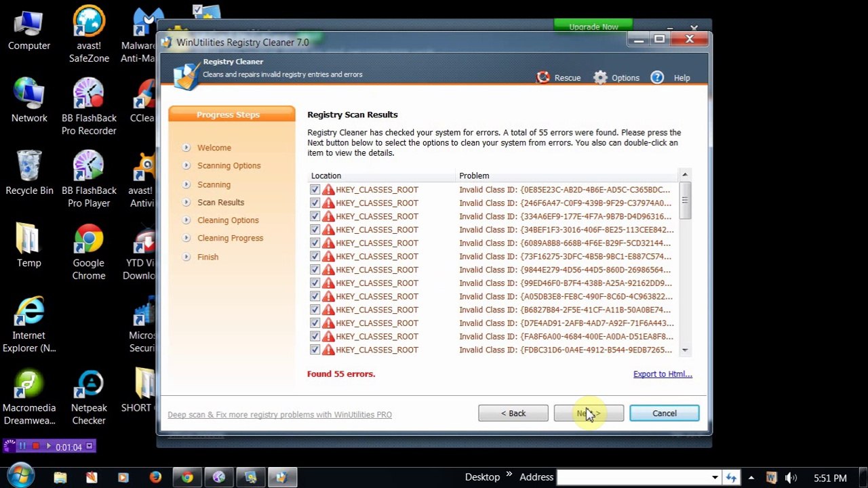
Task: Sort results by Location column header
Action: (x=381, y=176)
